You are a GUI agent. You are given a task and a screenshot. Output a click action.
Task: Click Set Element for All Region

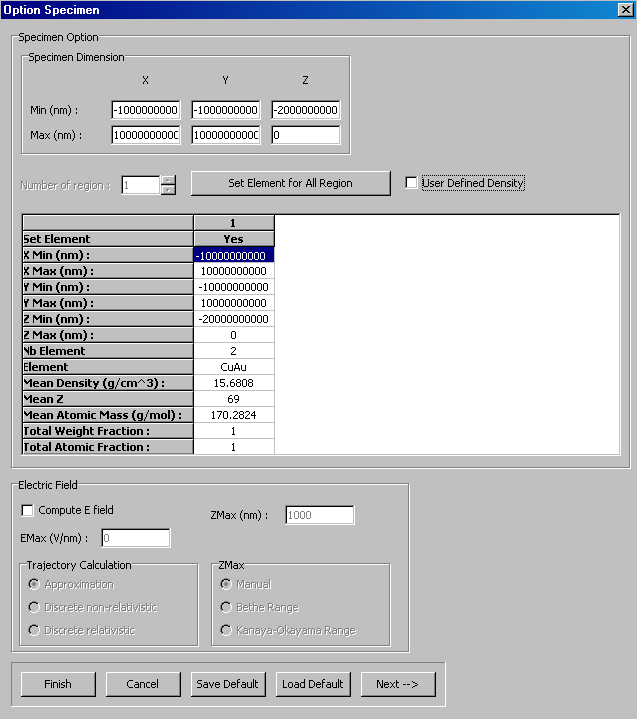point(290,183)
